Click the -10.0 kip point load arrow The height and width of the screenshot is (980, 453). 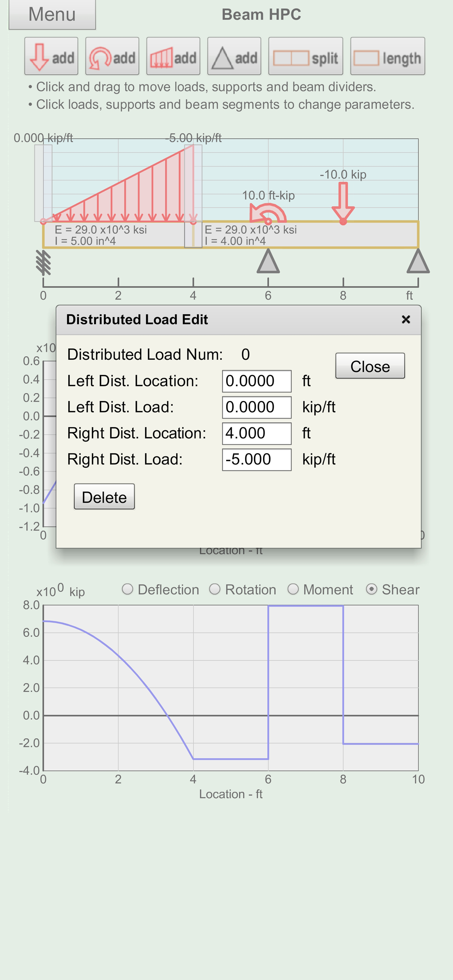[343, 203]
